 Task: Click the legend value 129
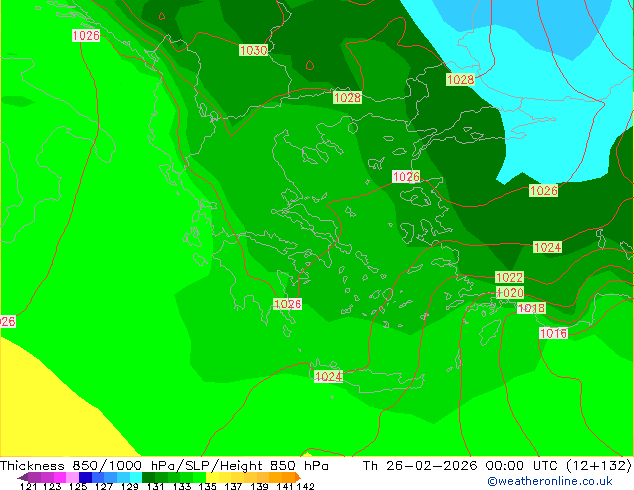click(x=129, y=486)
